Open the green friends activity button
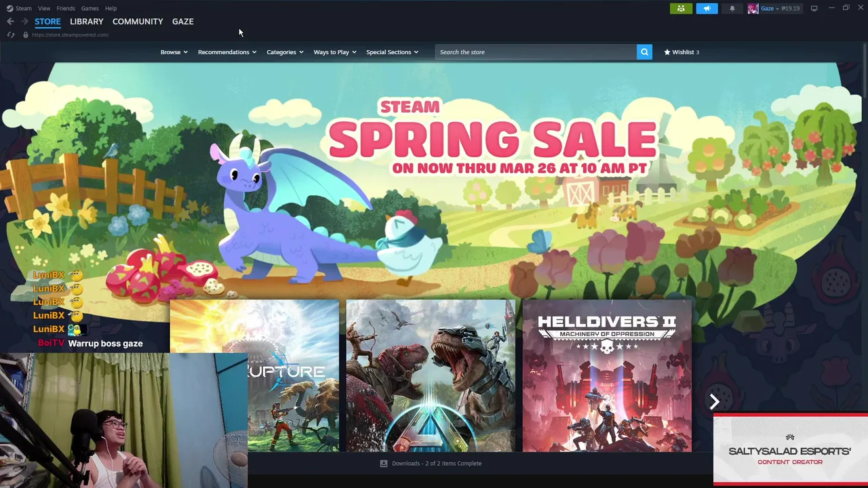The height and width of the screenshot is (488, 868). 681,8
